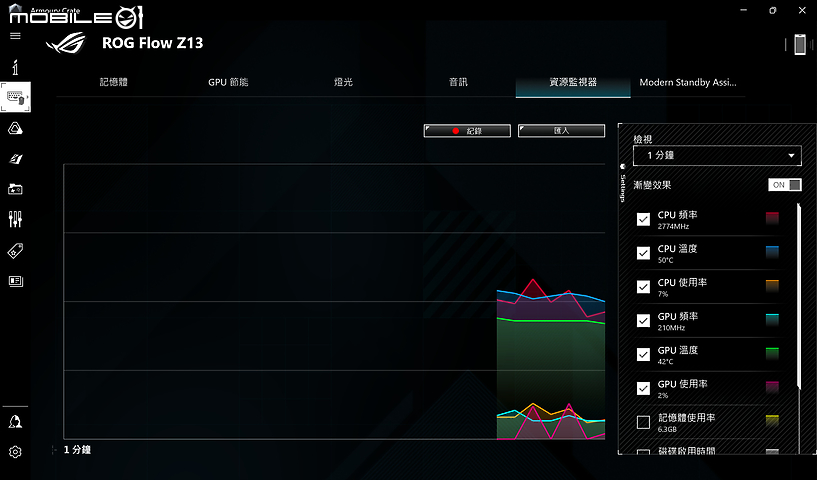The image size is (817, 480).
Task: Switch to the 燈光 tab
Action: pyautogui.click(x=343, y=82)
